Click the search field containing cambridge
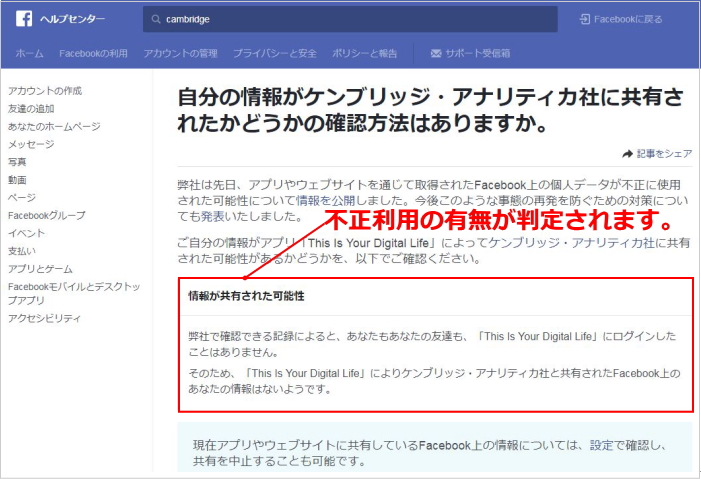The height and width of the screenshot is (479, 701). (x=350, y=19)
